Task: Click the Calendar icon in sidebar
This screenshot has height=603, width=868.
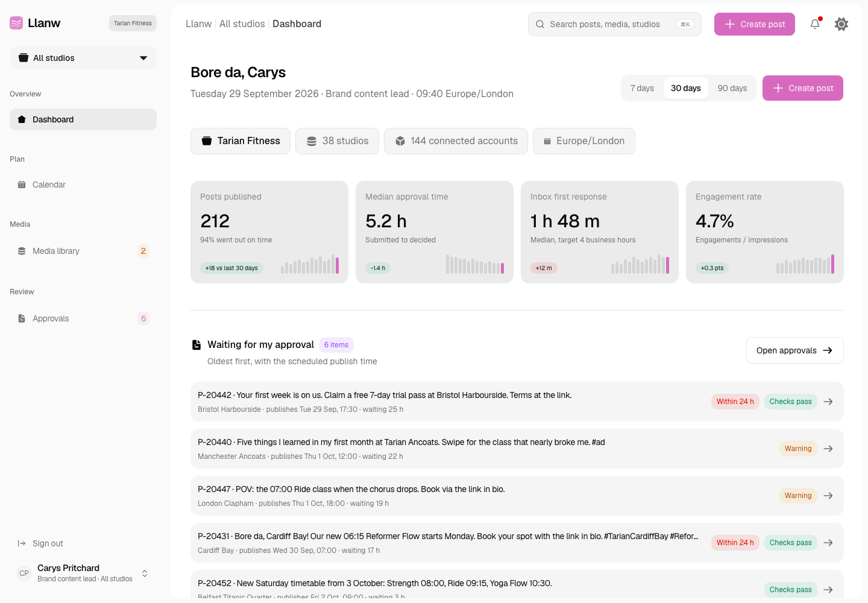Action: (22, 185)
